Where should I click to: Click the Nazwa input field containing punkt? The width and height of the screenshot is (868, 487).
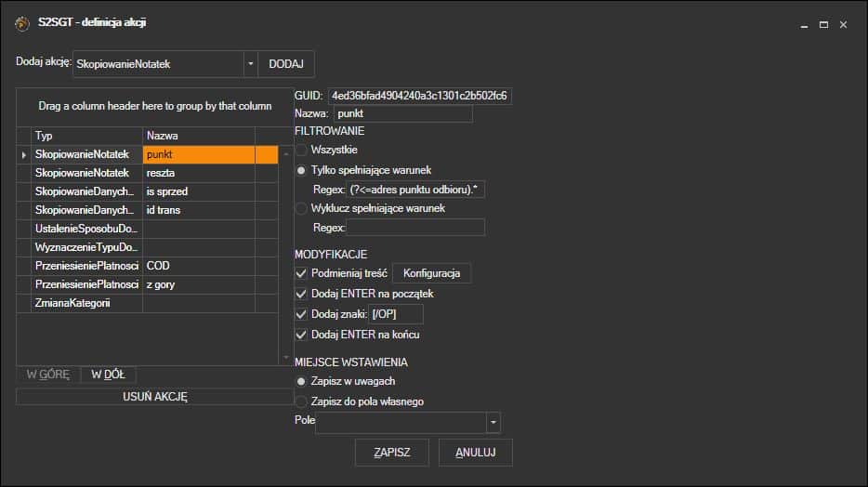click(403, 113)
